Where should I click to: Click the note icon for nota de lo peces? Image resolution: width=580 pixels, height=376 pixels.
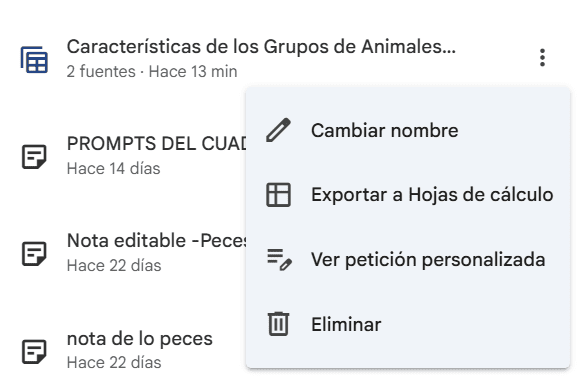click(34, 351)
